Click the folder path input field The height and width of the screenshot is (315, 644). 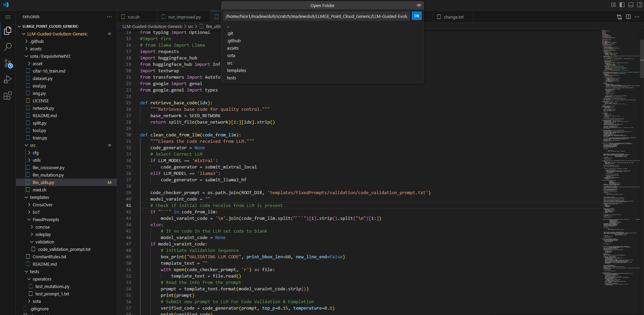pos(316,16)
